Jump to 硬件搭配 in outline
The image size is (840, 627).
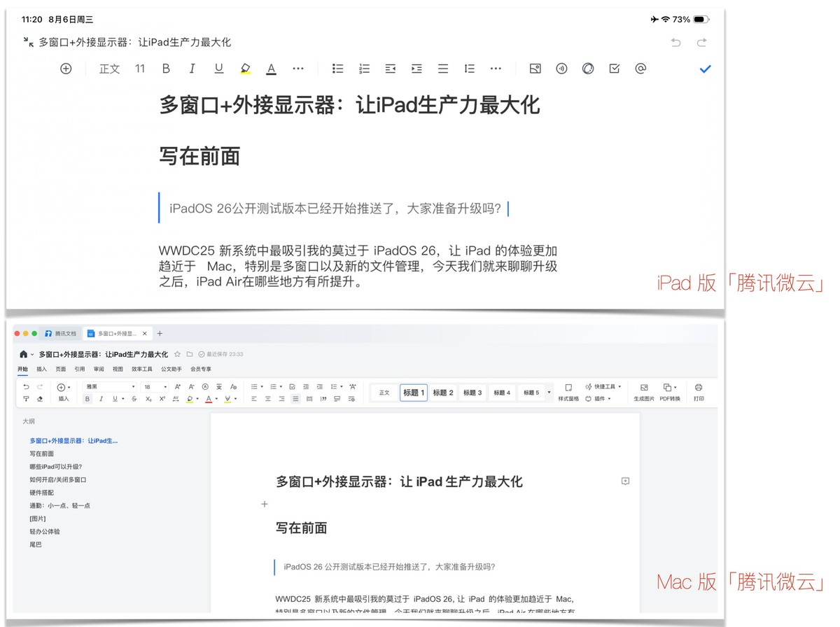pos(41,493)
